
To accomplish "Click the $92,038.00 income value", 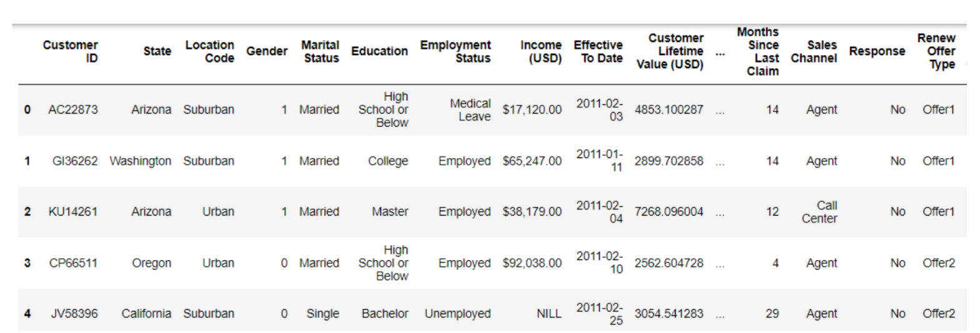I will click(x=532, y=263).
